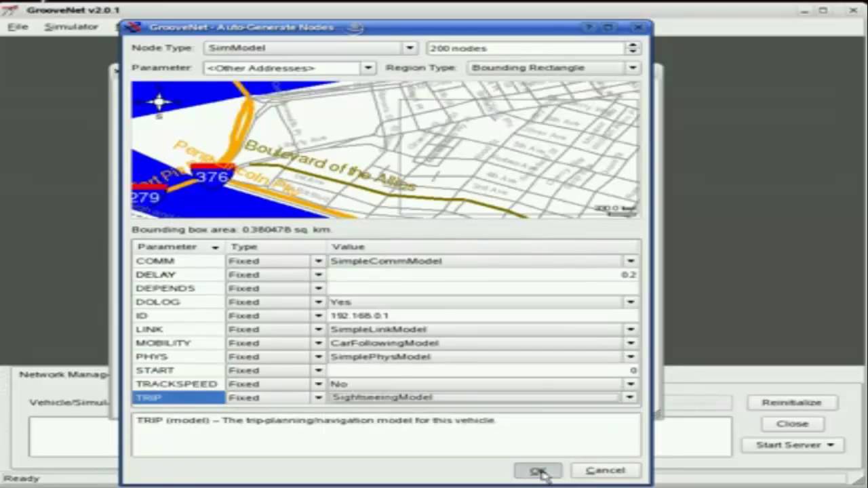Image resolution: width=868 pixels, height=488 pixels.
Task: Click the ID value 192.168.0.1 field
Action: [484, 315]
